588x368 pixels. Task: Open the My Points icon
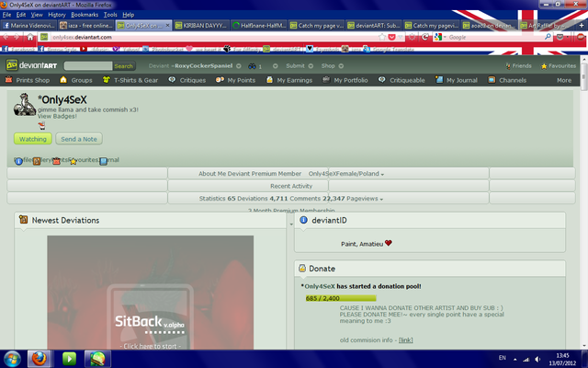[220, 80]
